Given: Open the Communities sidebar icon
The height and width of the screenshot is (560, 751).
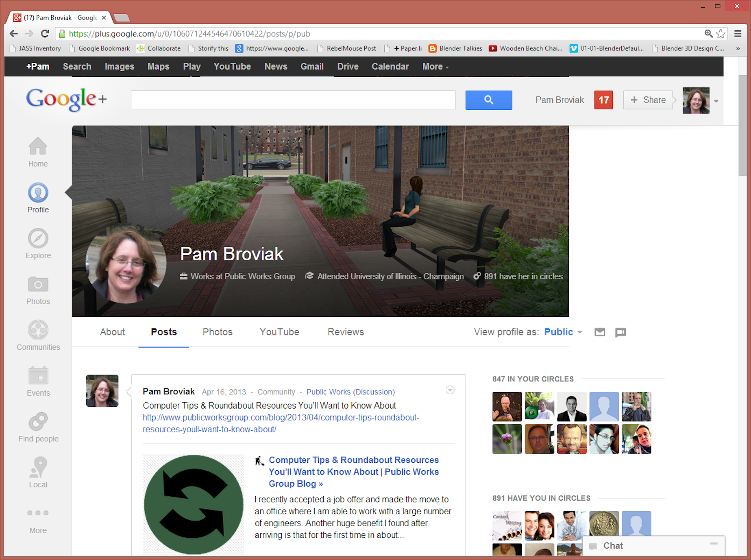Looking at the screenshot, I should [38, 330].
